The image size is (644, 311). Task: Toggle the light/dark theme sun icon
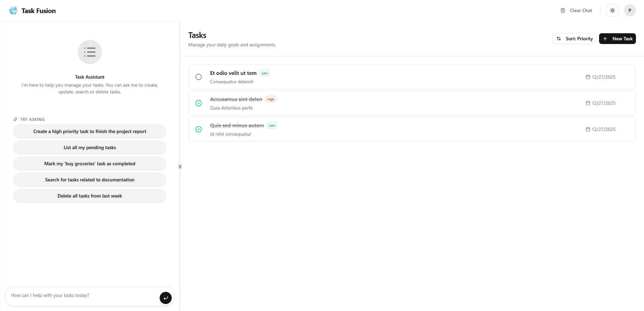[612, 10]
